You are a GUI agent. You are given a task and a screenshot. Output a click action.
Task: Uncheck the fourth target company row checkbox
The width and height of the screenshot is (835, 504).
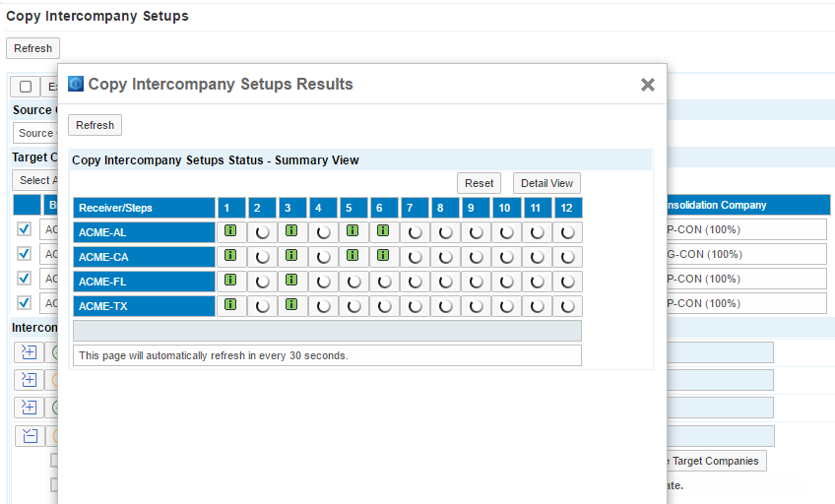pos(25,303)
